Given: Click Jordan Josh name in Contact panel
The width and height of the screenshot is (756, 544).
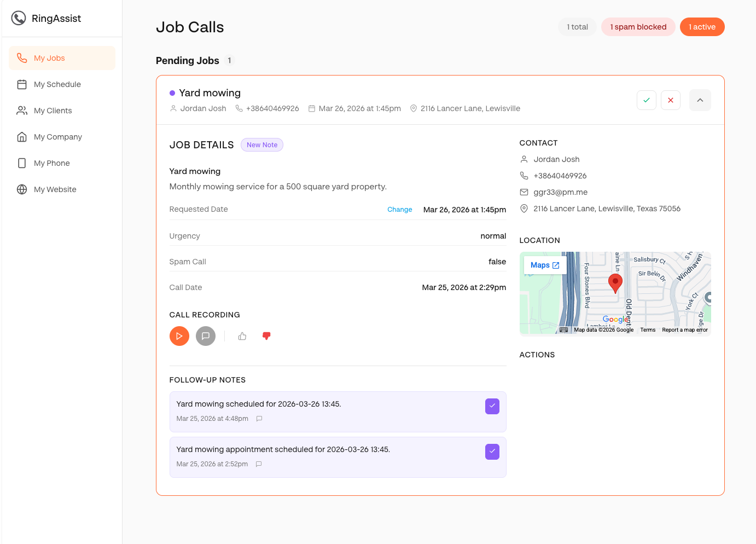Looking at the screenshot, I should point(556,159).
